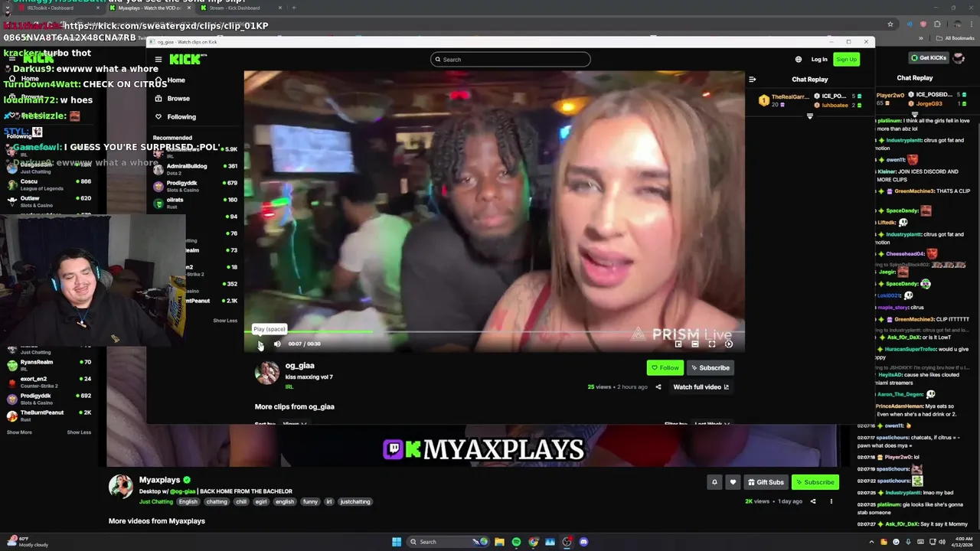The height and width of the screenshot is (551, 980).
Task: Mute the clip volume speaker icon
Action: [x=277, y=344]
